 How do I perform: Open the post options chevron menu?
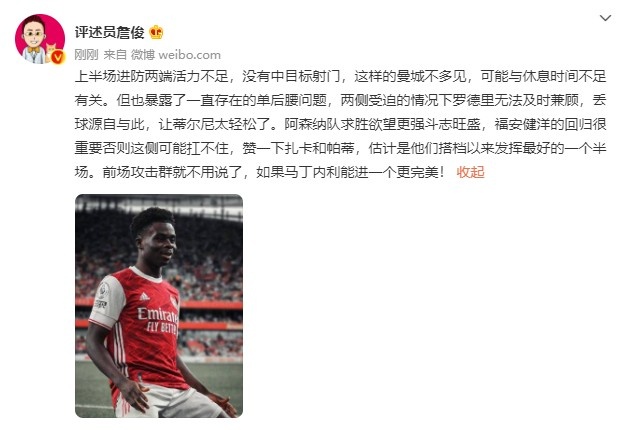(605, 18)
